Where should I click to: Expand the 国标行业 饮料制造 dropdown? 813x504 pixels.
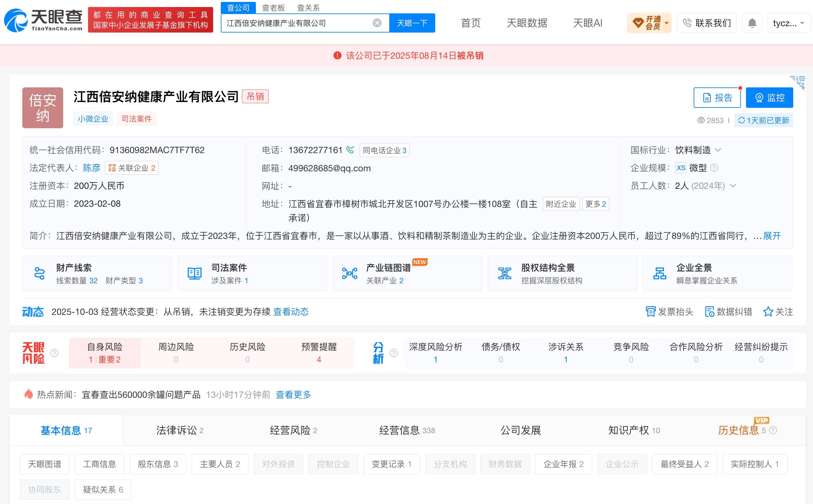718,150
